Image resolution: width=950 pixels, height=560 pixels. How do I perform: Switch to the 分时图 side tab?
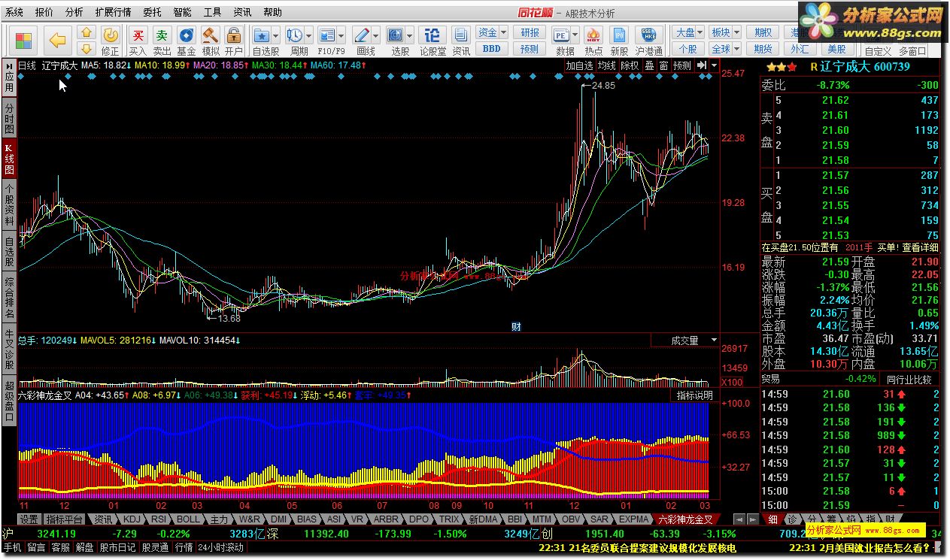click(x=9, y=119)
